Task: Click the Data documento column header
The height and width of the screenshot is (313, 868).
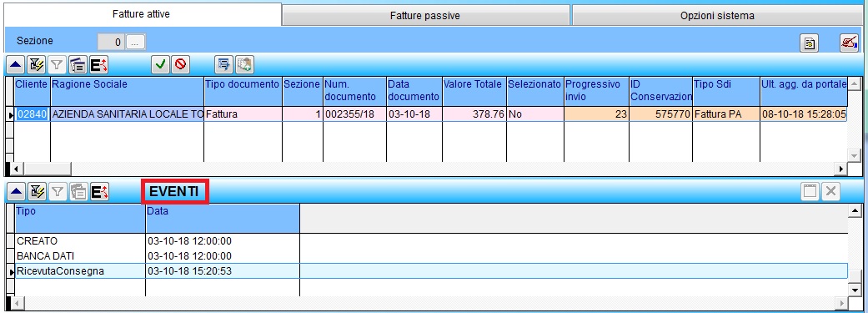Action: 414,91
